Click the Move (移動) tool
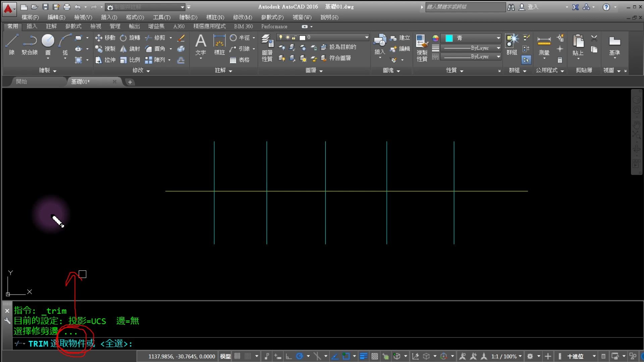 tap(105, 38)
